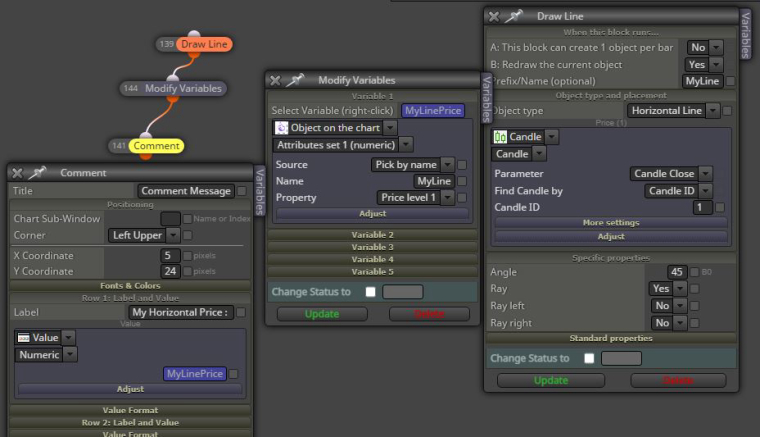Click Draw Line node's orange output connector

pyautogui.click(x=194, y=55)
